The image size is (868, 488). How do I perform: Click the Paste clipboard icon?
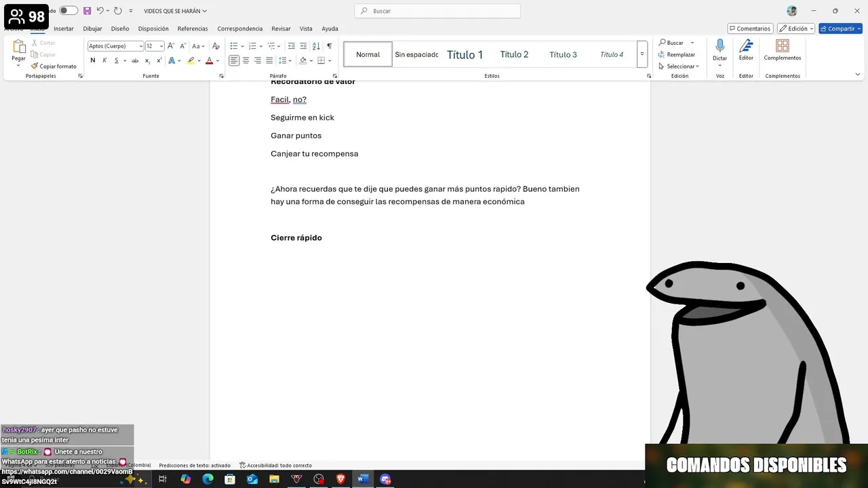tap(18, 47)
